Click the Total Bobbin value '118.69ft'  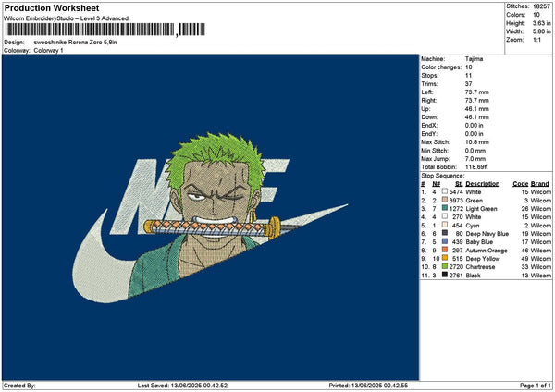click(x=476, y=167)
